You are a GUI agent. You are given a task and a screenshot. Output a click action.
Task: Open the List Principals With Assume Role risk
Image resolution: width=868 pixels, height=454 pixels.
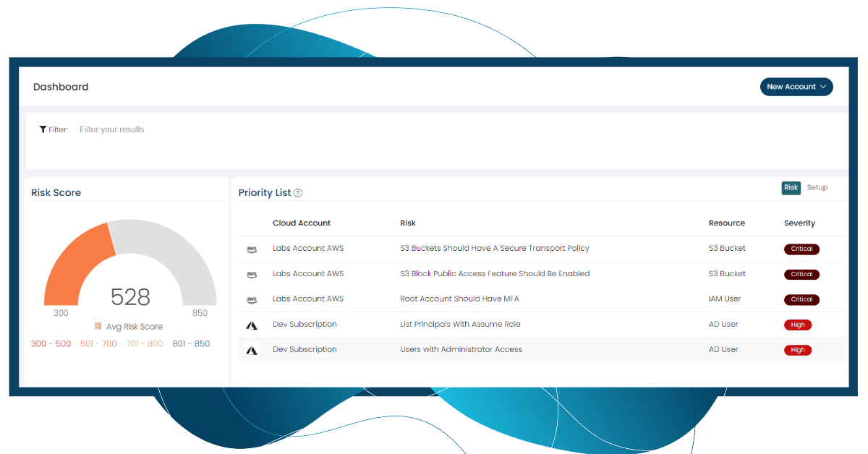[x=459, y=324]
